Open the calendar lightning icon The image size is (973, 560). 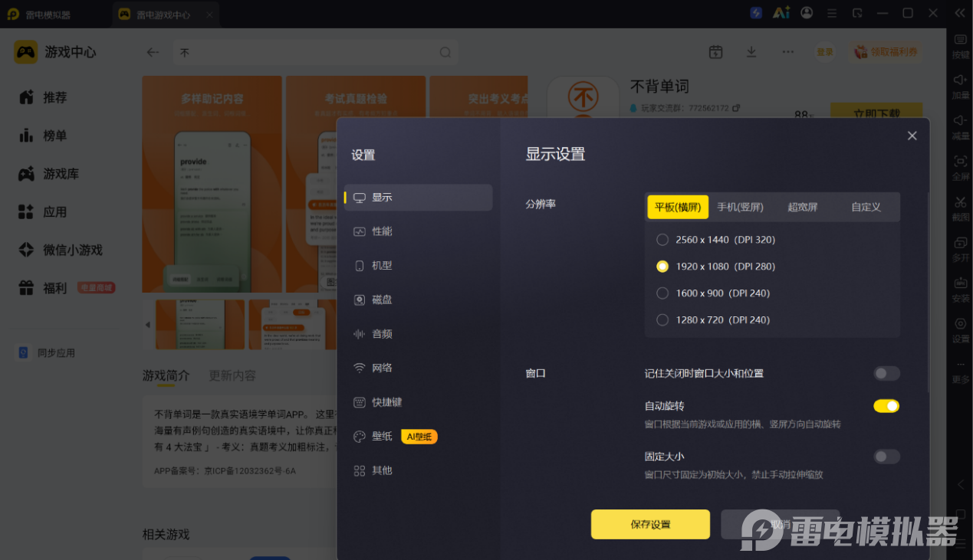tap(715, 52)
